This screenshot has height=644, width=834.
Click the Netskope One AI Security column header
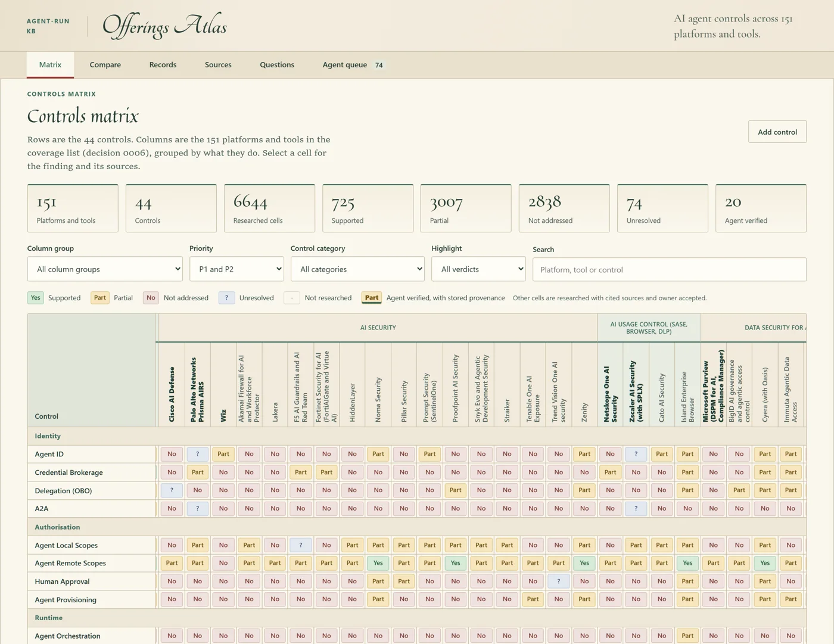610,385
